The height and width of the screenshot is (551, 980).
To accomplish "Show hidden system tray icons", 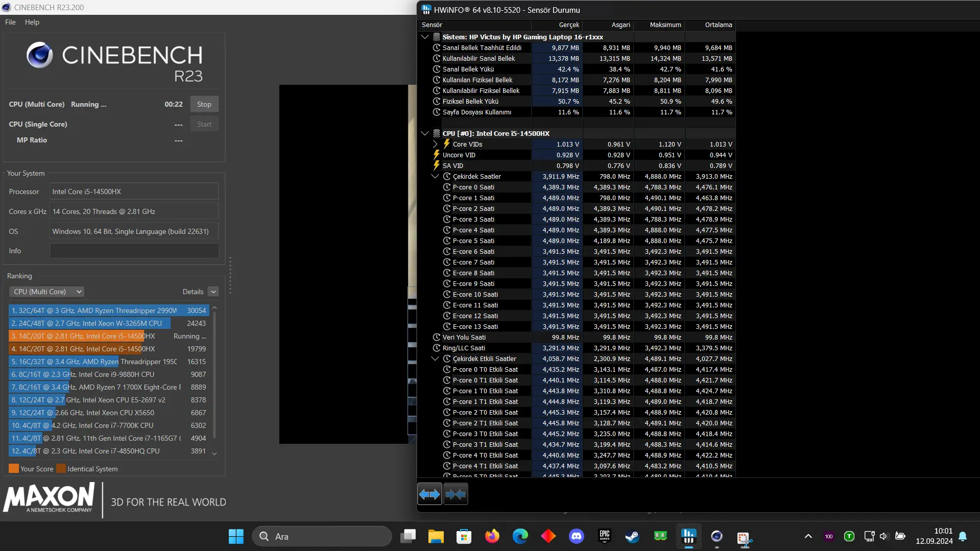I will pos(808,536).
